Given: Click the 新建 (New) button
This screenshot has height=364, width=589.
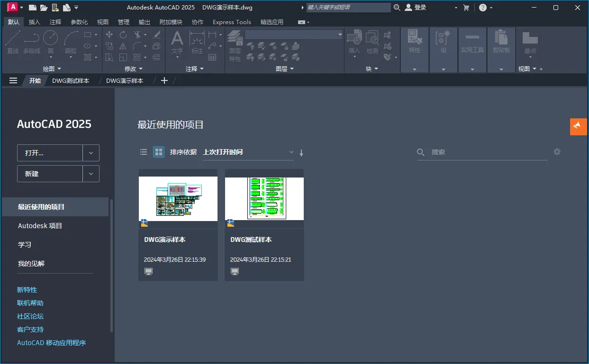Looking at the screenshot, I should [50, 173].
